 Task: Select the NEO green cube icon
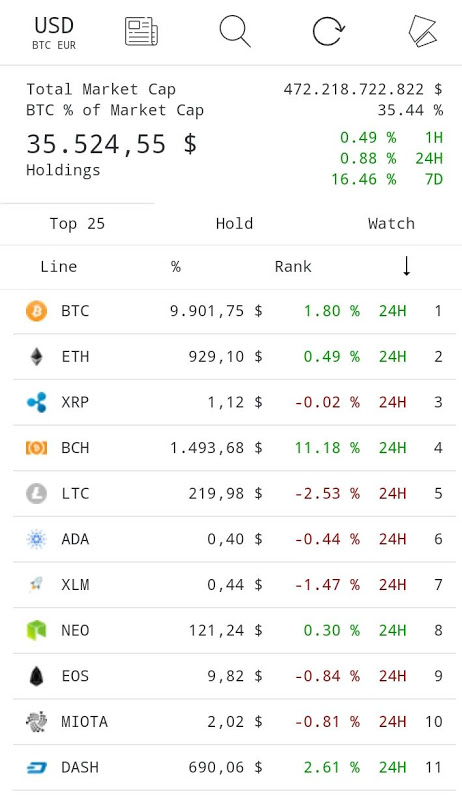click(36, 630)
